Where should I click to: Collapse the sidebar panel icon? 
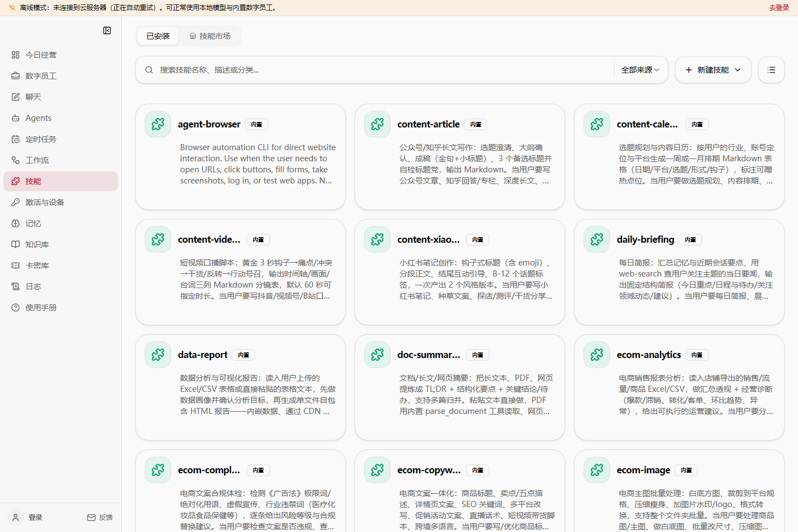(107, 30)
